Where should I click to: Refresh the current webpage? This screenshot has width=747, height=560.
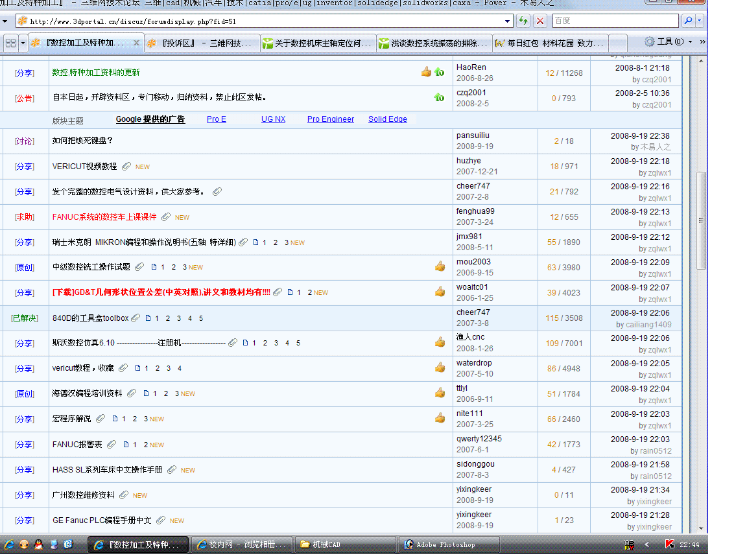coord(523,20)
